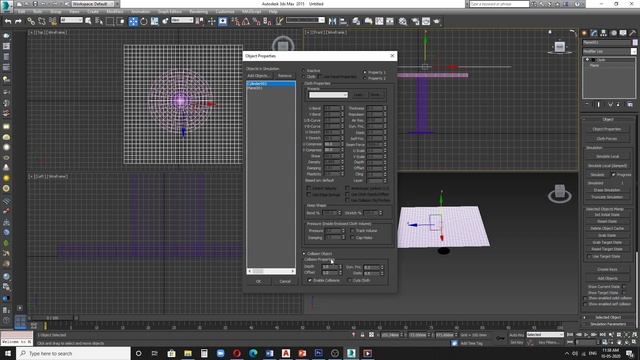Image resolution: width=640 pixels, height=360 pixels.
Task: Open the Edit menu
Action: pyautogui.click(x=22, y=12)
